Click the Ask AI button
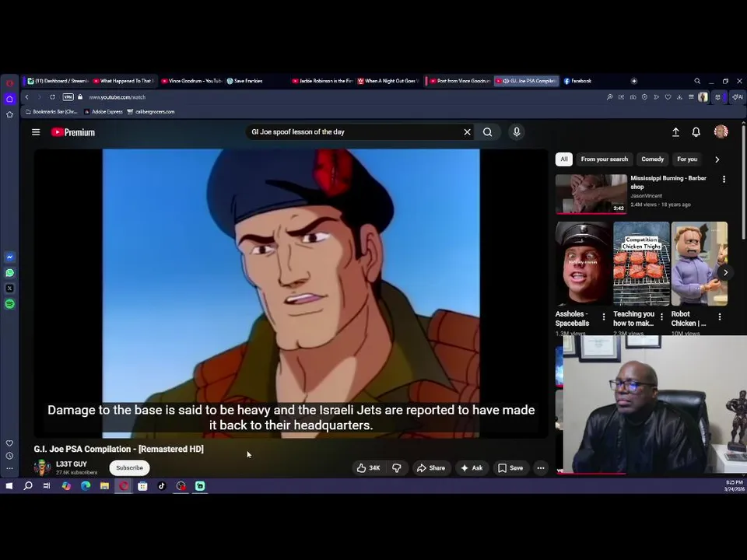 pos(472,468)
